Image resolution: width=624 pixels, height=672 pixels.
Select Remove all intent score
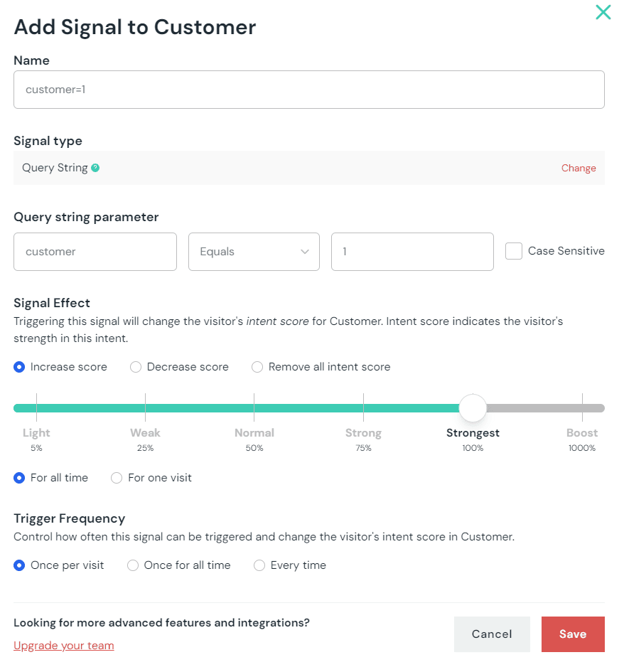click(x=257, y=367)
